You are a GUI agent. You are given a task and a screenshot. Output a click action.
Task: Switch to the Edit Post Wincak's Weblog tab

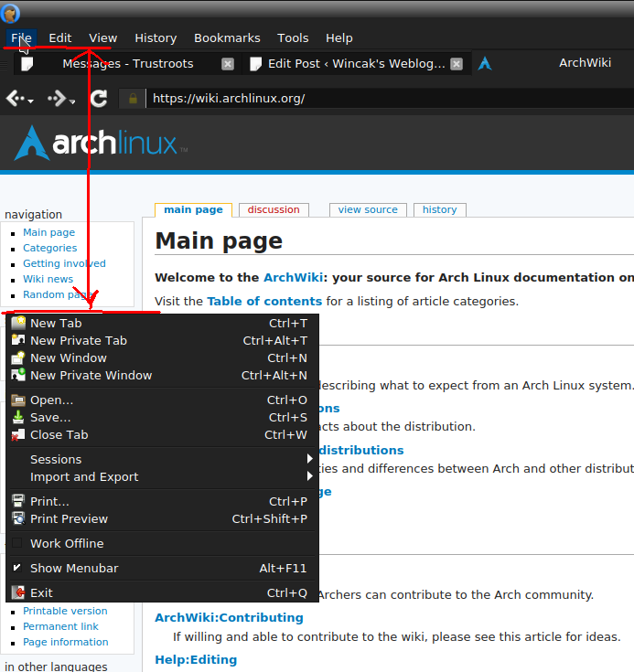click(355, 64)
